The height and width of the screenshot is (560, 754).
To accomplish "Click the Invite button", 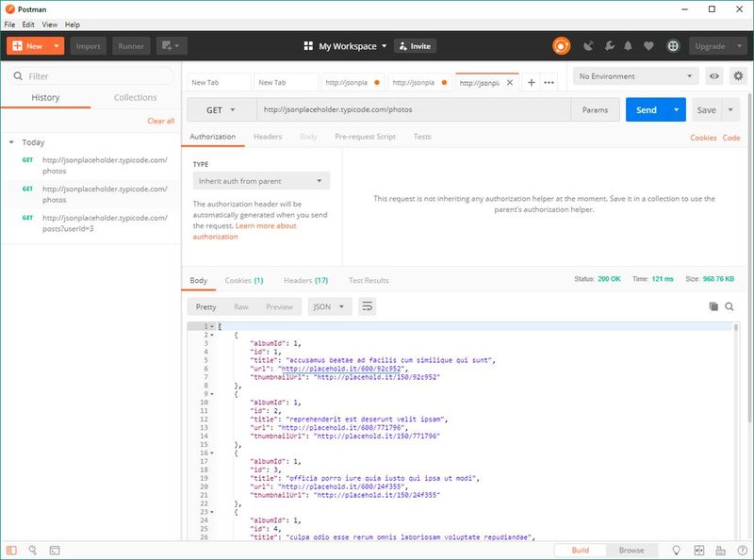I will pyautogui.click(x=415, y=46).
